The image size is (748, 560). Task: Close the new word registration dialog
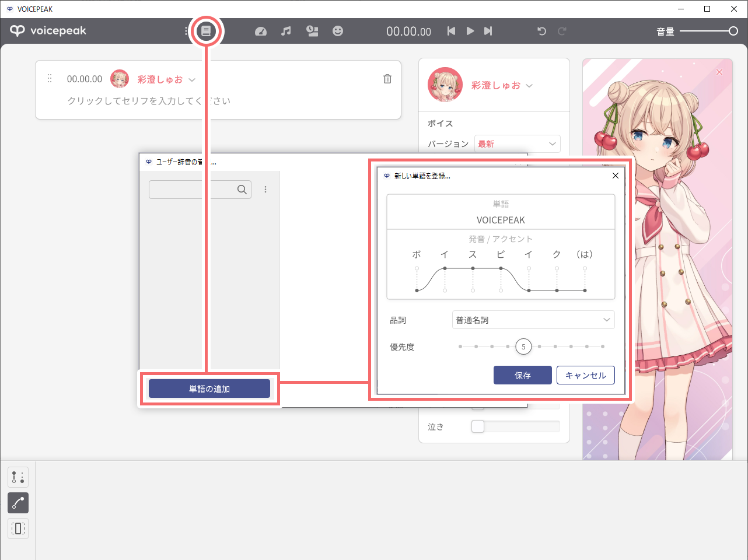click(616, 176)
